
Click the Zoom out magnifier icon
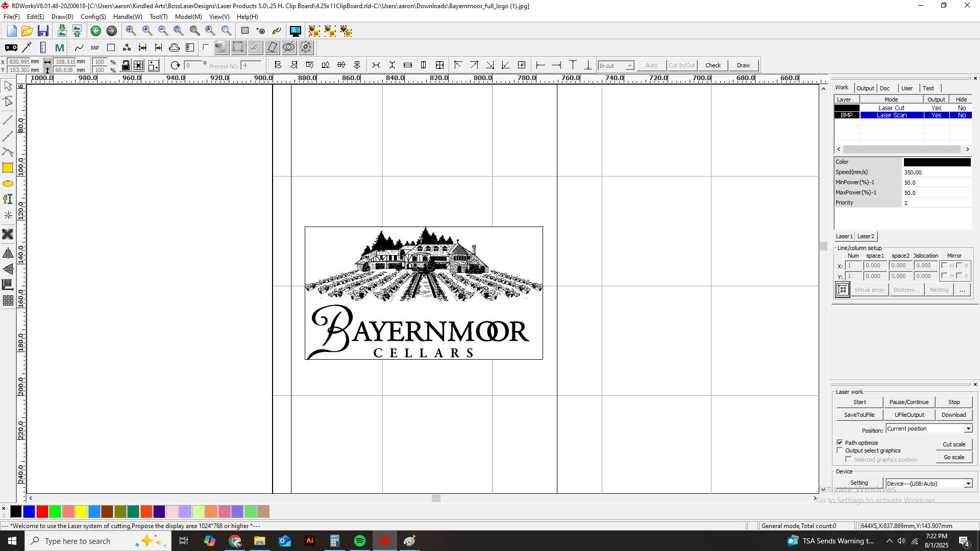pos(163,31)
